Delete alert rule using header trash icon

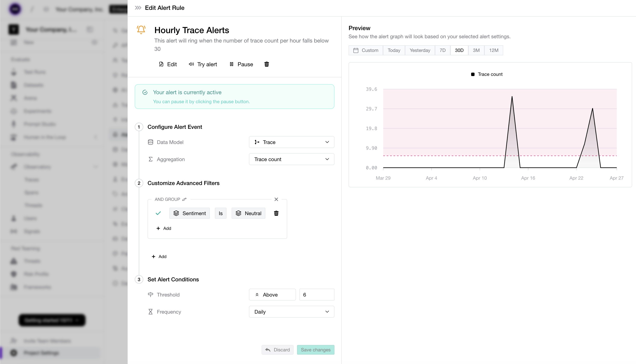(266, 64)
